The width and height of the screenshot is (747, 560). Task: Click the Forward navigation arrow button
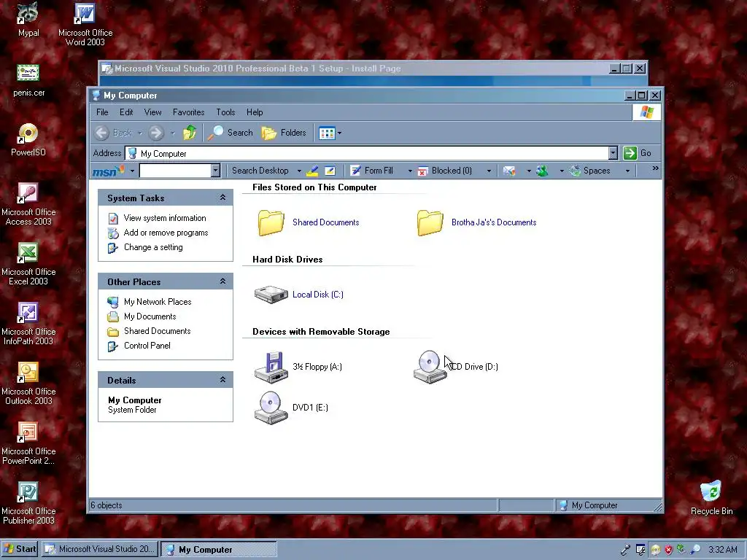[156, 133]
